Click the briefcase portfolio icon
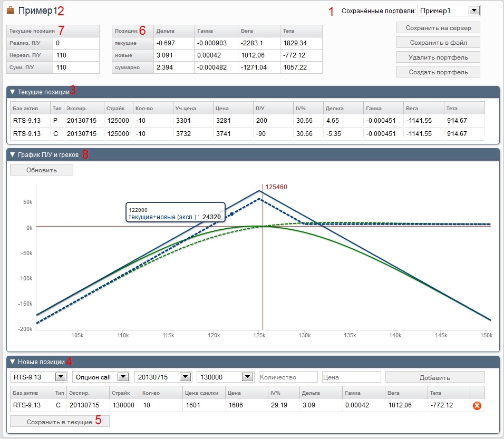This screenshot has width=504, height=439. point(11,11)
